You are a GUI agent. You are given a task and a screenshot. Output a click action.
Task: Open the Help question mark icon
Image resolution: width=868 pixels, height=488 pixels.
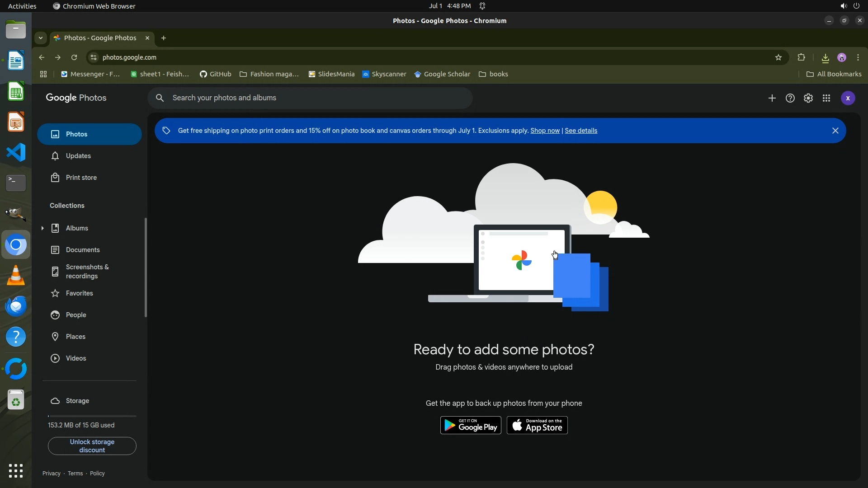point(790,98)
